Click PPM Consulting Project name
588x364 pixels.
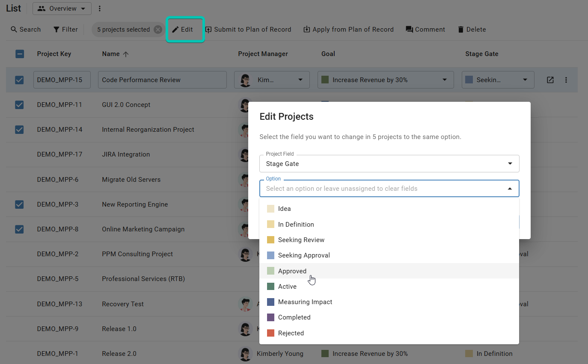(137, 254)
